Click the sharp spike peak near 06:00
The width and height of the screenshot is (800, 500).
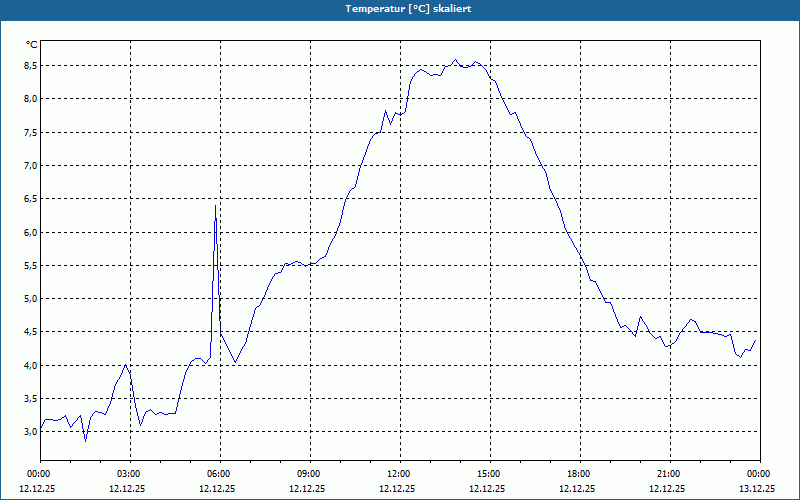(x=215, y=206)
